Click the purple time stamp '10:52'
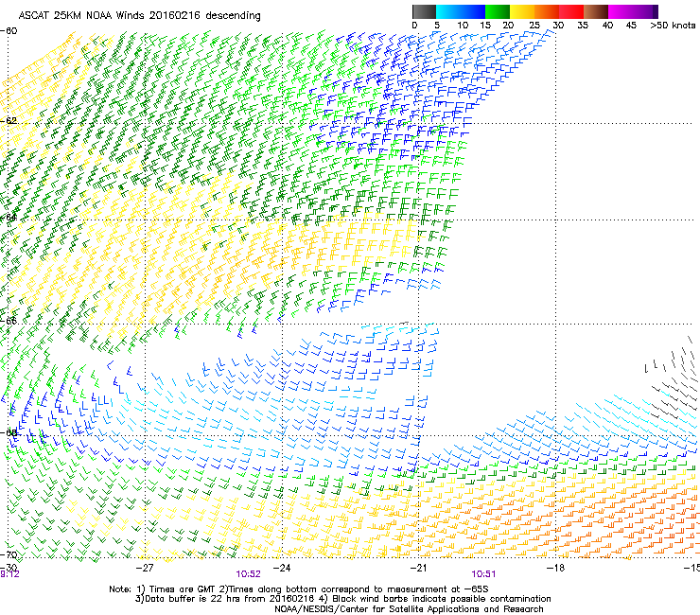 coord(248,574)
